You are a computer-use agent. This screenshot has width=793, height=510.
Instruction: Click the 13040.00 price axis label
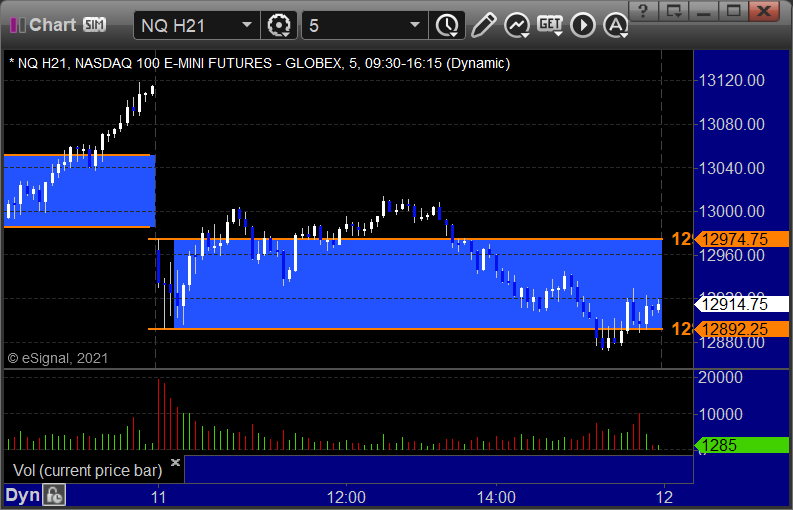point(731,168)
